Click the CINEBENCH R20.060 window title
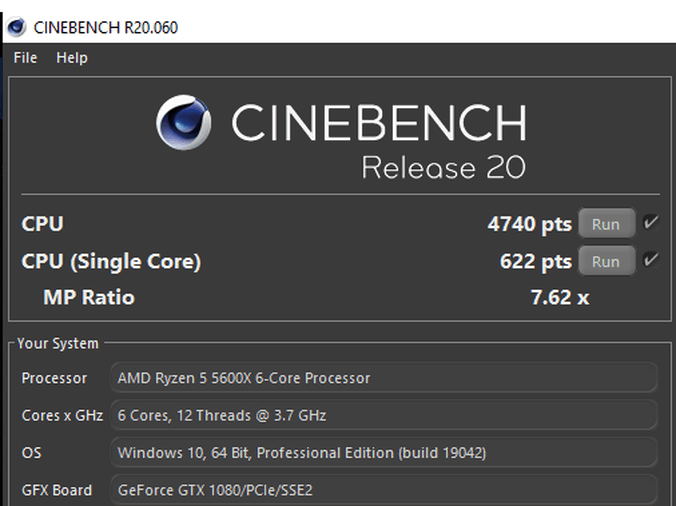The width and height of the screenshot is (676, 506). 106,28
